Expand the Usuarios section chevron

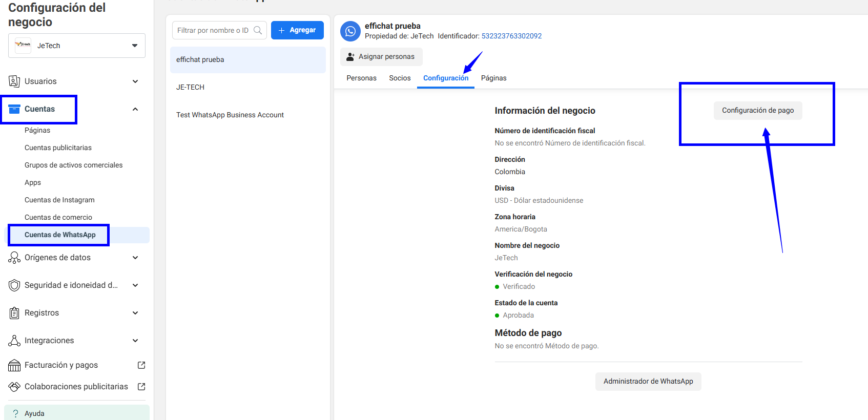(x=135, y=81)
